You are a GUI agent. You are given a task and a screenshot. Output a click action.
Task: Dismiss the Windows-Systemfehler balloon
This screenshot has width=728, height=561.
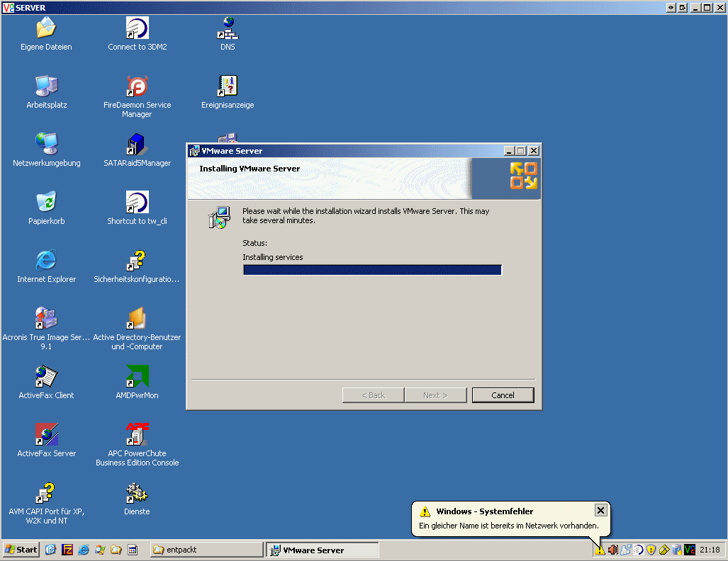600,510
